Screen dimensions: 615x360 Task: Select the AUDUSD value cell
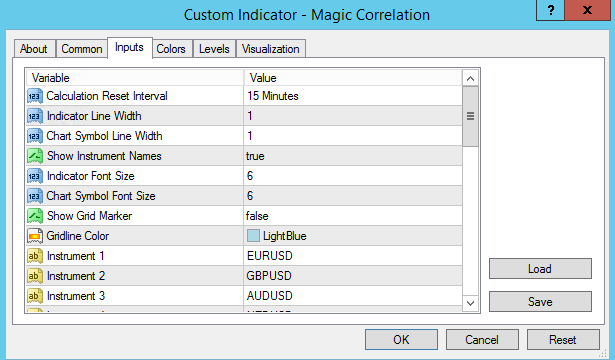pyautogui.click(x=353, y=296)
